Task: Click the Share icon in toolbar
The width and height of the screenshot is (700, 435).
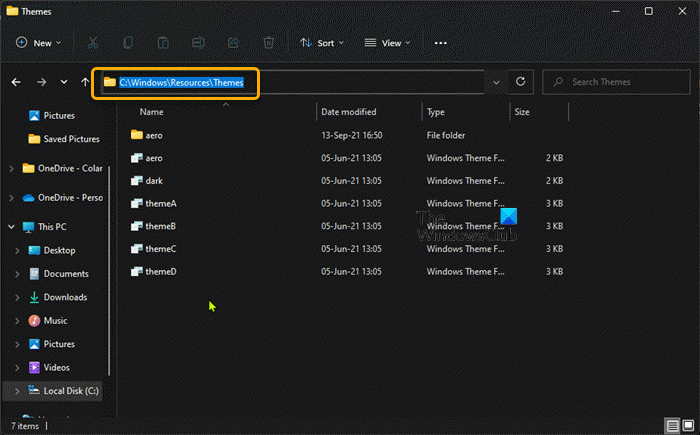Action: point(233,43)
